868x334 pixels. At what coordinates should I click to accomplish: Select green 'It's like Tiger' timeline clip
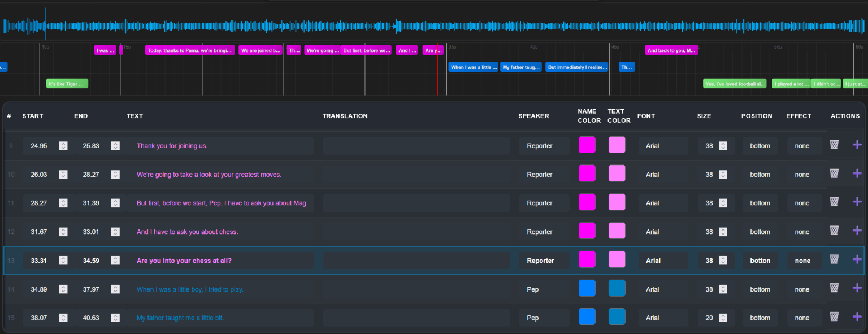click(x=67, y=84)
